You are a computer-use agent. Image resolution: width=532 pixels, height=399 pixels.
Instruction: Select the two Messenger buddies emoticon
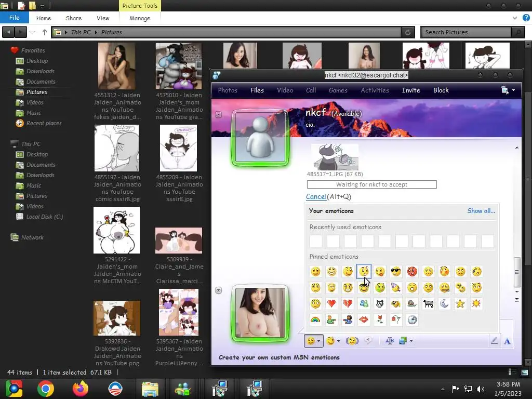363,303
